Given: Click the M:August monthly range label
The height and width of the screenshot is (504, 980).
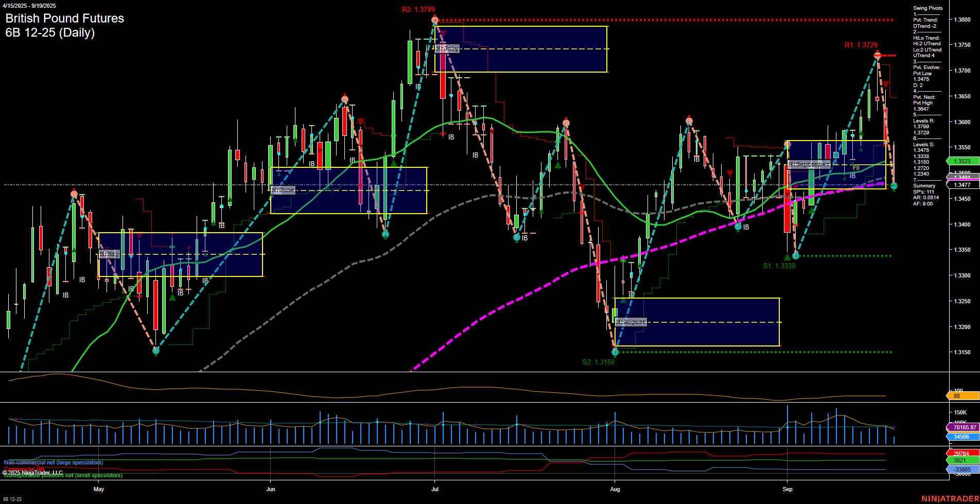Looking at the screenshot, I should click(x=631, y=322).
